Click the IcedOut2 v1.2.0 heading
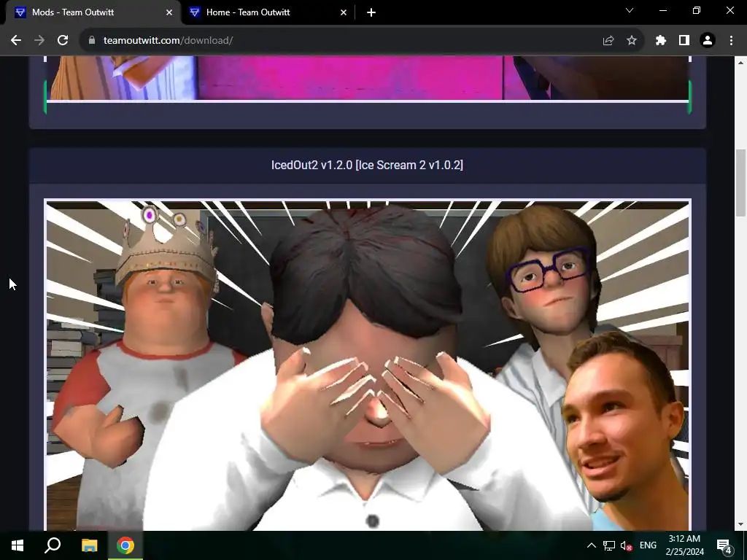Screen dimensions: 747x560 tap(368, 166)
